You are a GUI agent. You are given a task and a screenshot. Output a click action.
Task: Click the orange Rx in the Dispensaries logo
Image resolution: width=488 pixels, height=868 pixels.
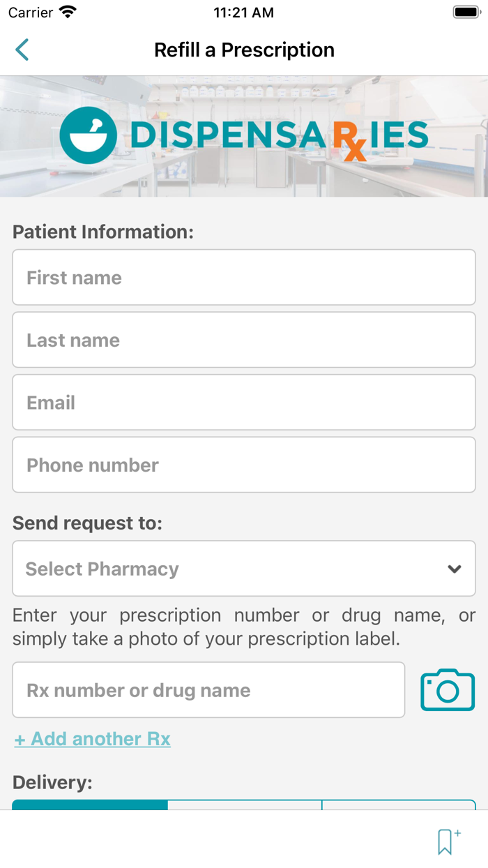coord(350,143)
